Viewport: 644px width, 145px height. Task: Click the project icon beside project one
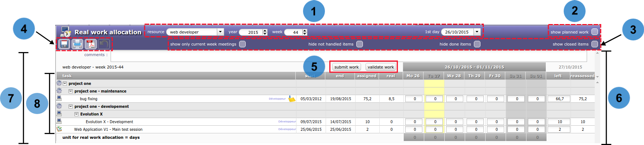59,83
